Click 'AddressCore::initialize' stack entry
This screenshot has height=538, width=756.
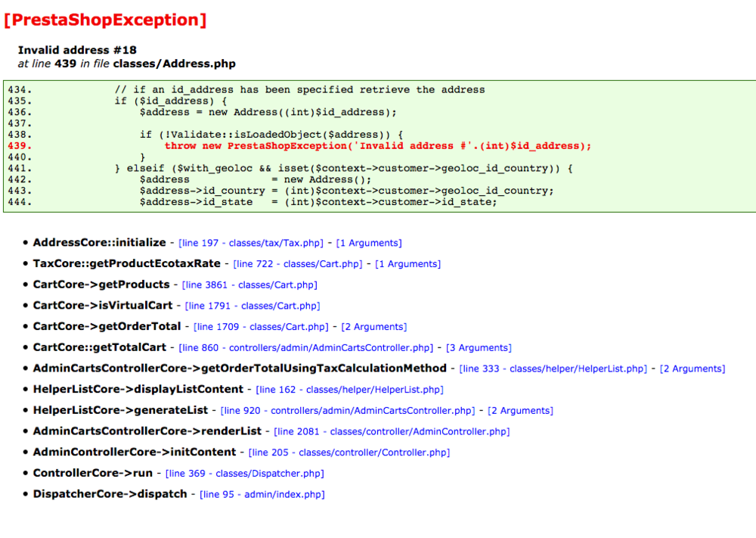click(x=99, y=243)
